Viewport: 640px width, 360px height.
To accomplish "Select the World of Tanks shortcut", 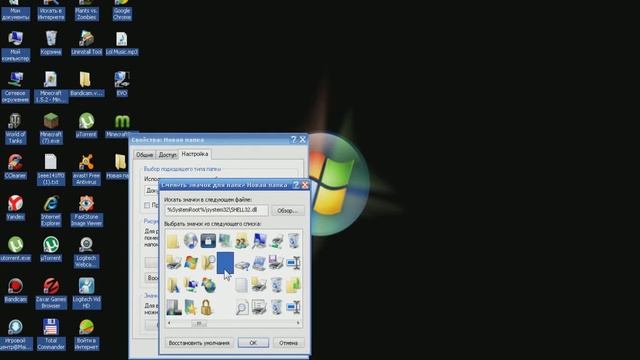I will pos(16,128).
